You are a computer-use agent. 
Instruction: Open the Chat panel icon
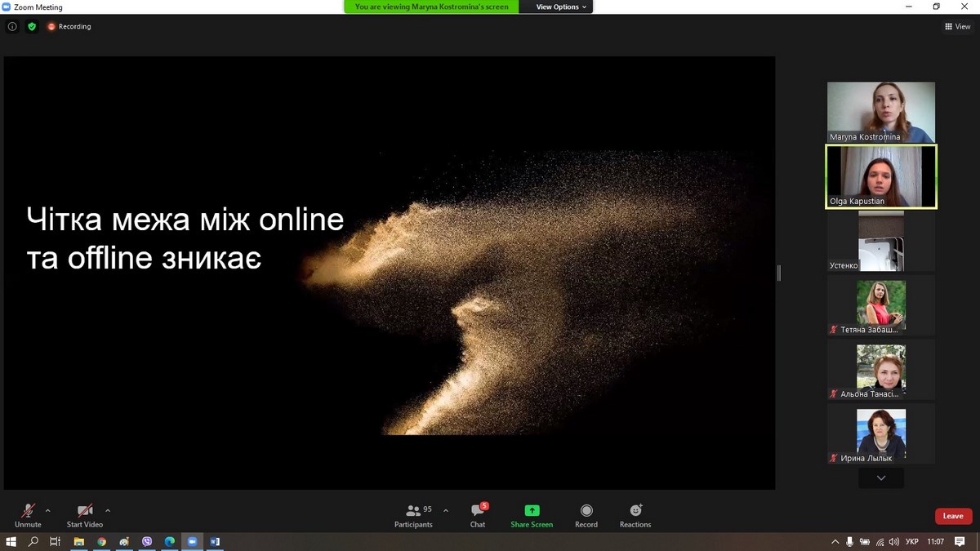[478, 511]
